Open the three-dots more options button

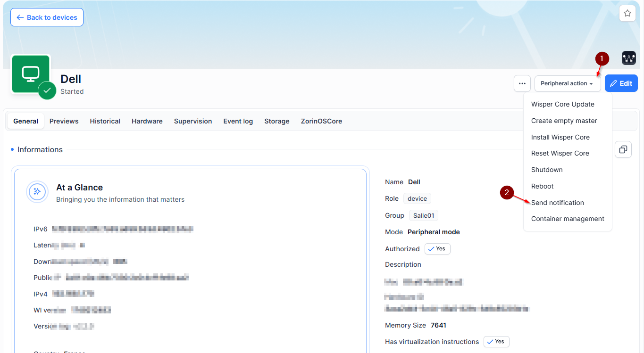(x=522, y=83)
